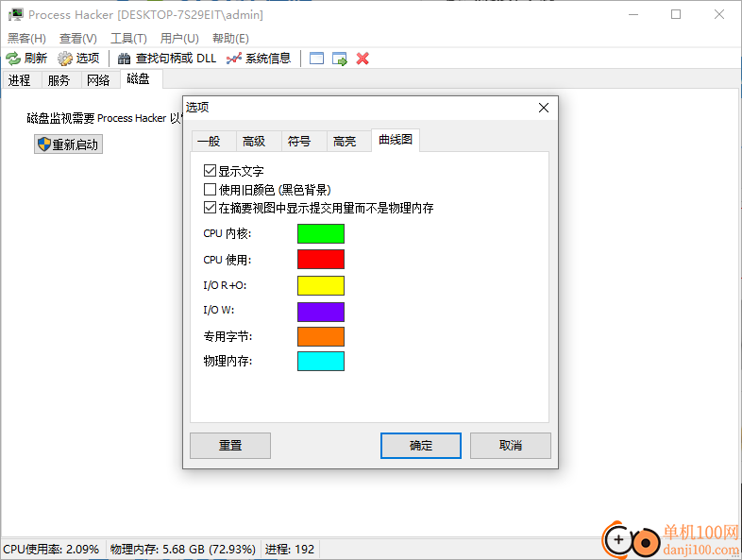The height and width of the screenshot is (560, 742).
Task: Maximize the Process Hacker window
Action: (x=676, y=15)
